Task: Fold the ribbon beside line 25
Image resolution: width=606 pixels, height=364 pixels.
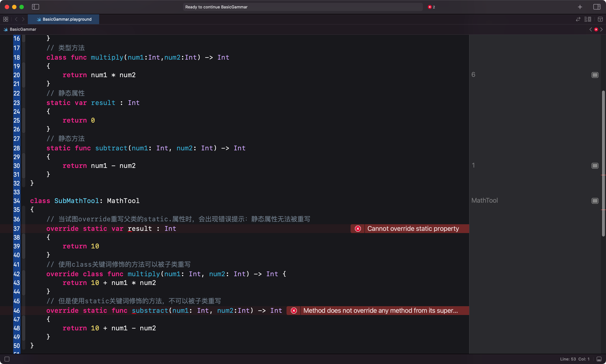Action: coord(24,120)
